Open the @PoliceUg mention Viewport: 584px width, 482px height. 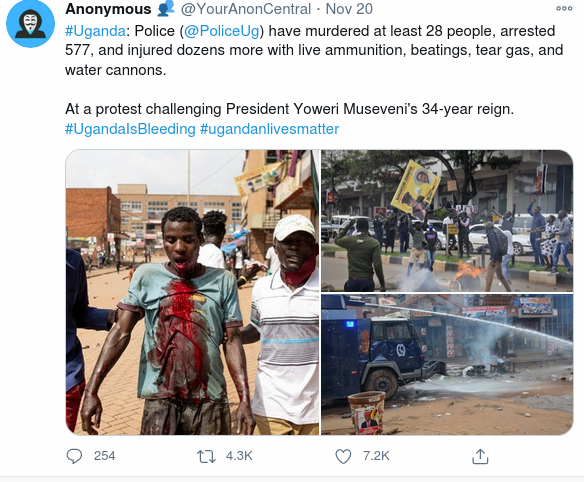click(x=221, y=31)
